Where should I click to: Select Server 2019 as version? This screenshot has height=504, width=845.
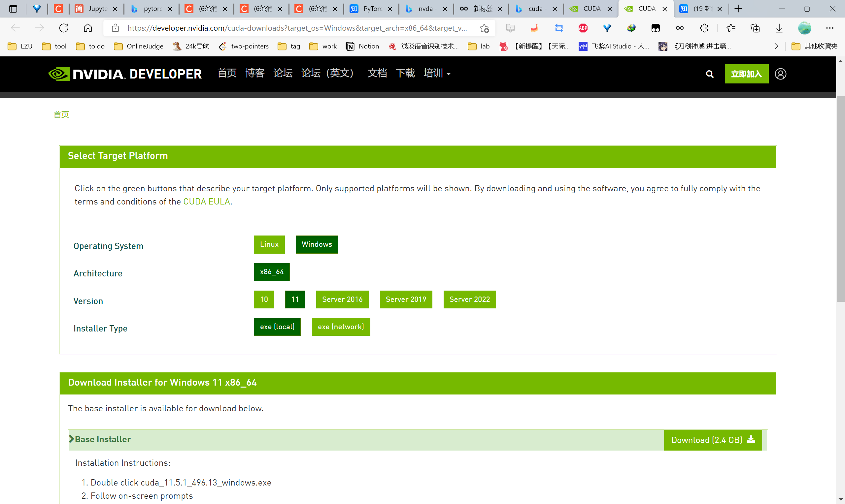click(406, 299)
